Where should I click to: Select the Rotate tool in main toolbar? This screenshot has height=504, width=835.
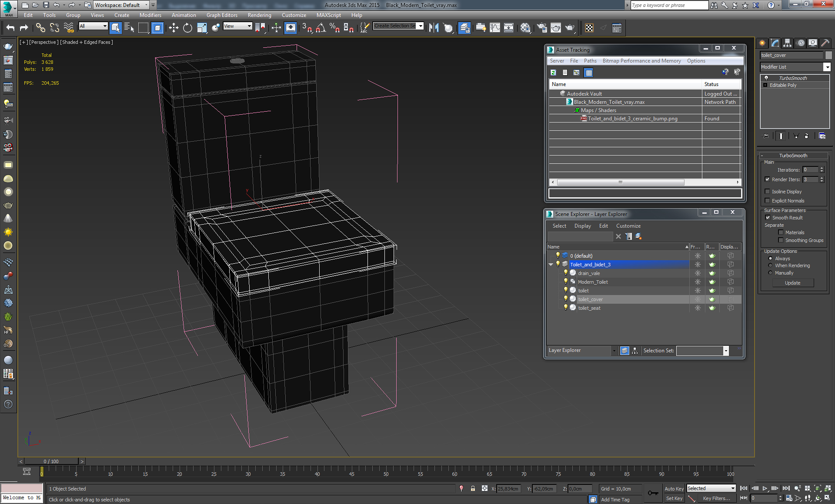[187, 28]
